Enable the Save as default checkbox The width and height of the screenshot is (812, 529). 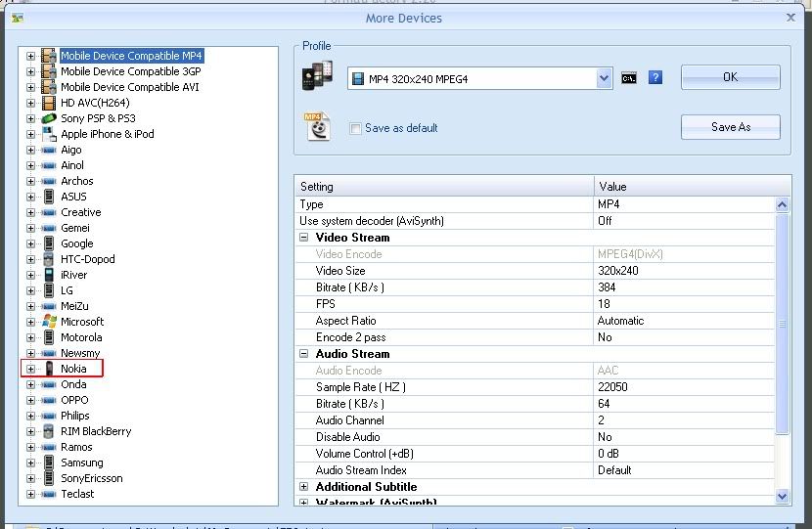355,128
